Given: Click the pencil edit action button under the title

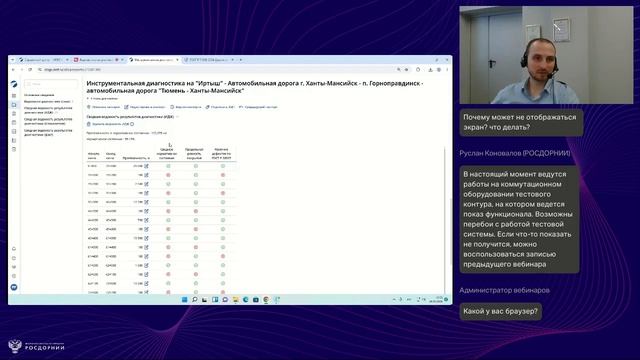Looking at the screenshot, I should 144,107.
